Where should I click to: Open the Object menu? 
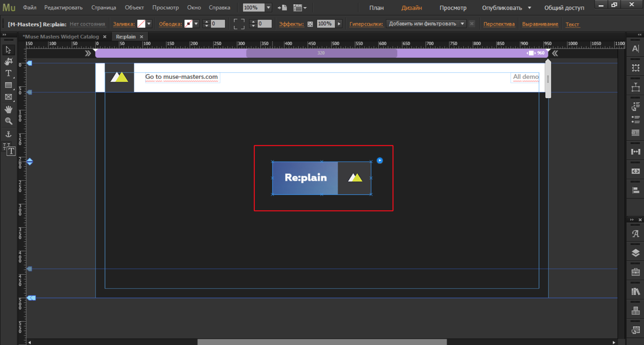coord(134,8)
